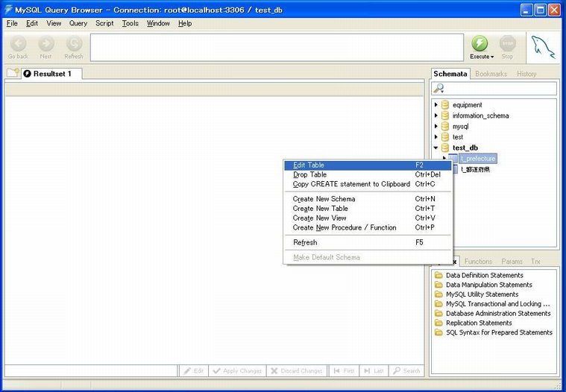Click the Go back arrow icon
The width and height of the screenshot is (566, 392).
pos(18,44)
